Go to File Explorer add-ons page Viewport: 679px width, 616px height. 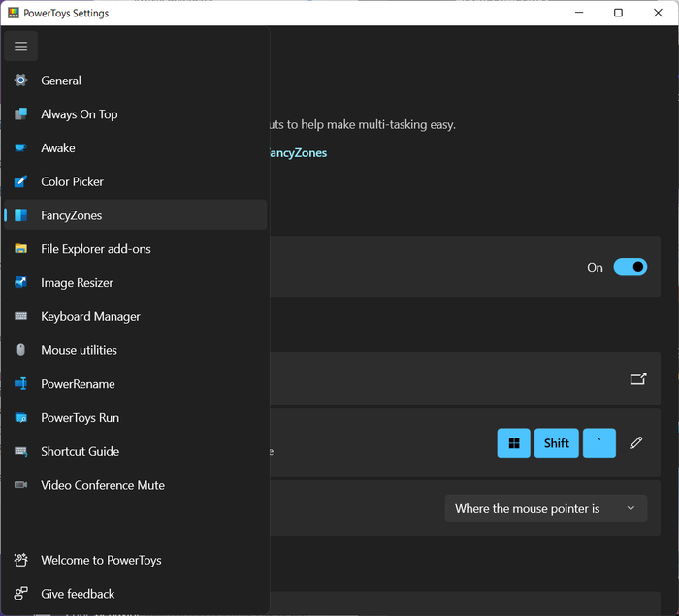click(x=95, y=249)
